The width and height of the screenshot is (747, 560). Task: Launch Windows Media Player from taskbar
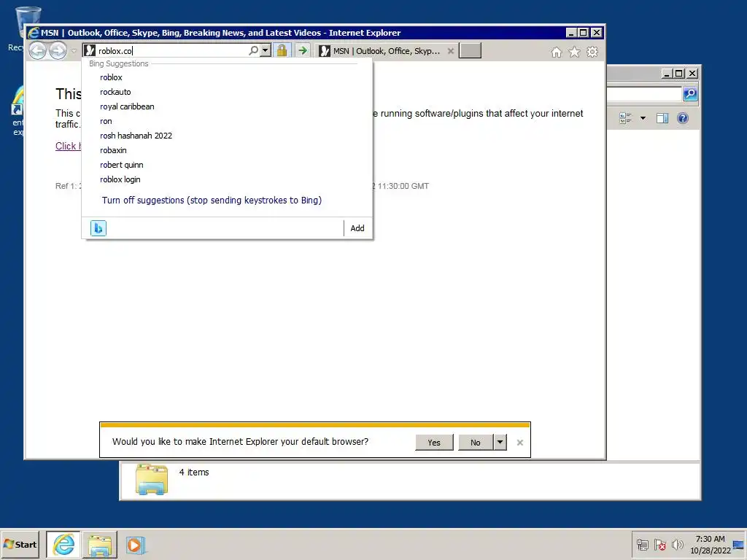[x=135, y=545]
